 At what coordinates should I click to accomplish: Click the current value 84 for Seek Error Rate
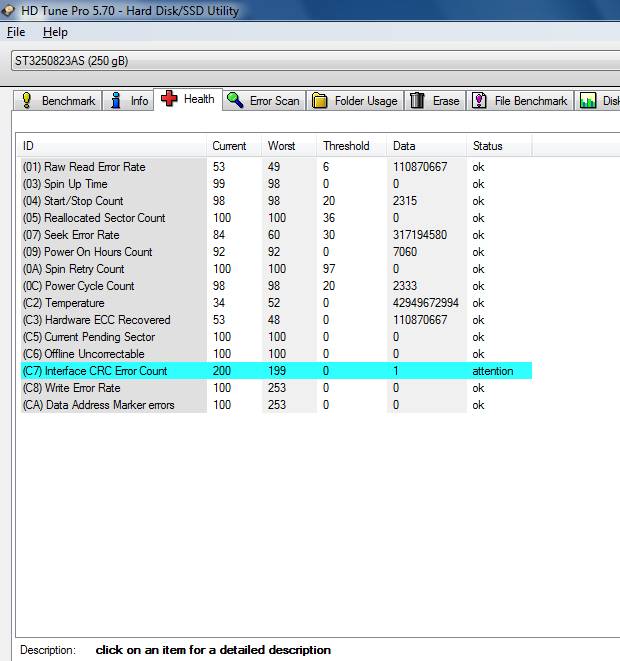pos(219,235)
